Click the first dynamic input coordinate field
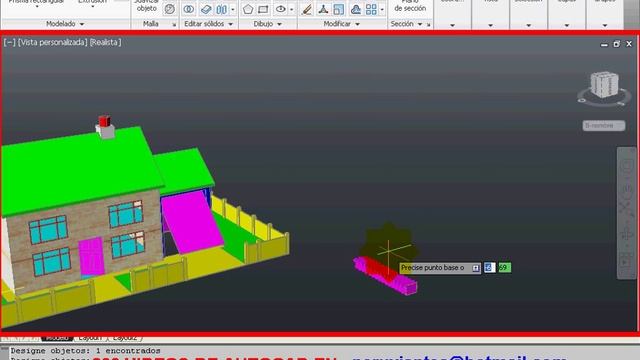 [x=489, y=268]
